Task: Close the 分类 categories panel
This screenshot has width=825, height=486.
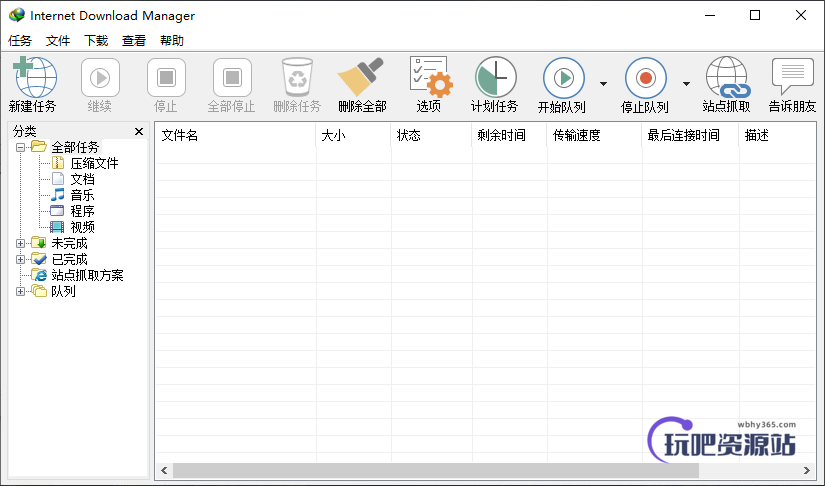Action: coord(139,131)
